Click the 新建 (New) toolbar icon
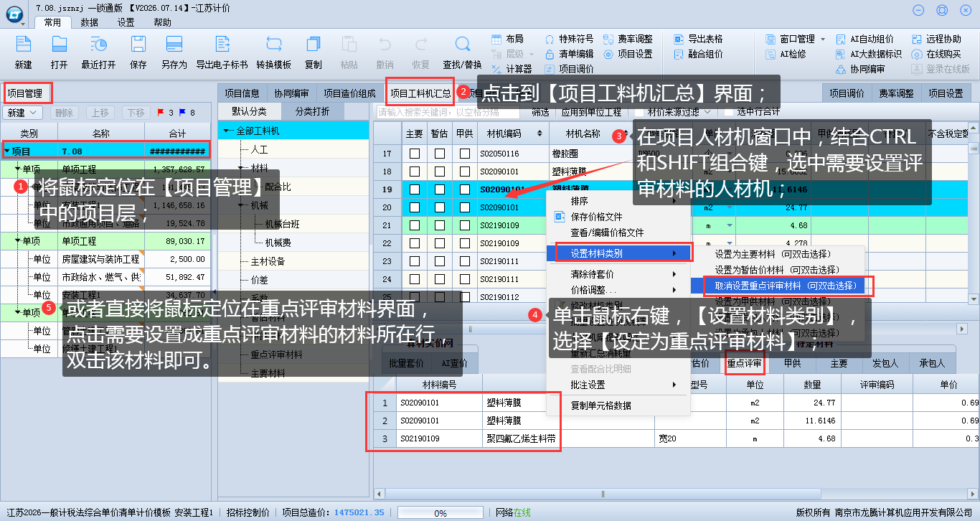980x521 pixels. point(23,44)
